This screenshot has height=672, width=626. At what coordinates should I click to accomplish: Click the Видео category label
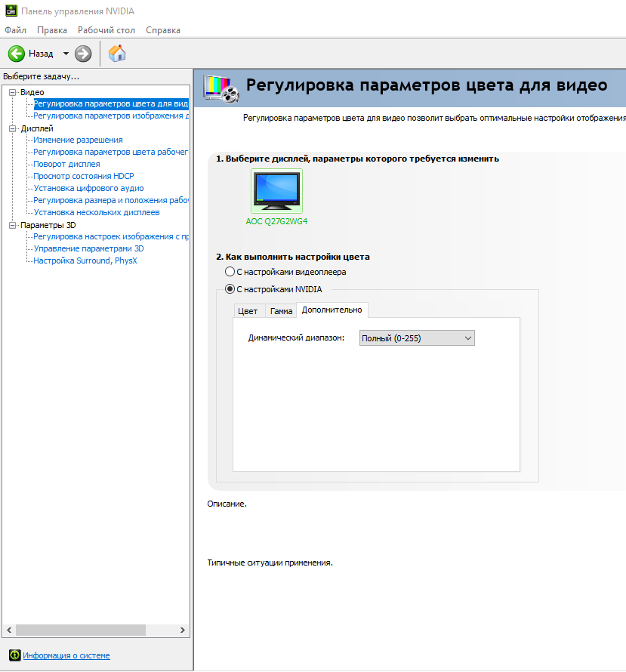tap(32, 92)
